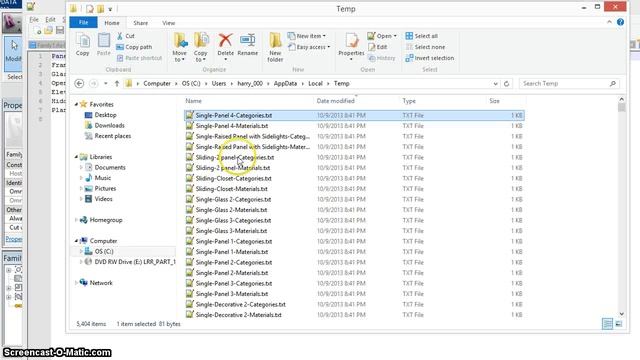Open address bar history dropdown
The image size is (640, 360).
pos(495,84)
